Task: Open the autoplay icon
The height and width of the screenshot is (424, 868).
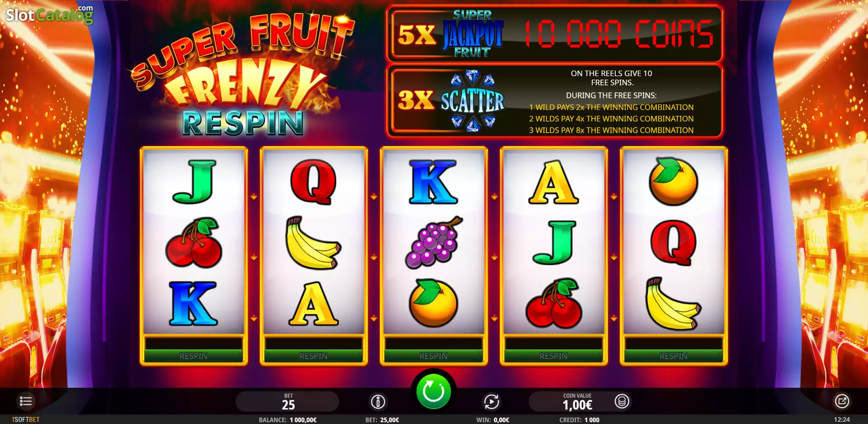Action: click(x=491, y=401)
